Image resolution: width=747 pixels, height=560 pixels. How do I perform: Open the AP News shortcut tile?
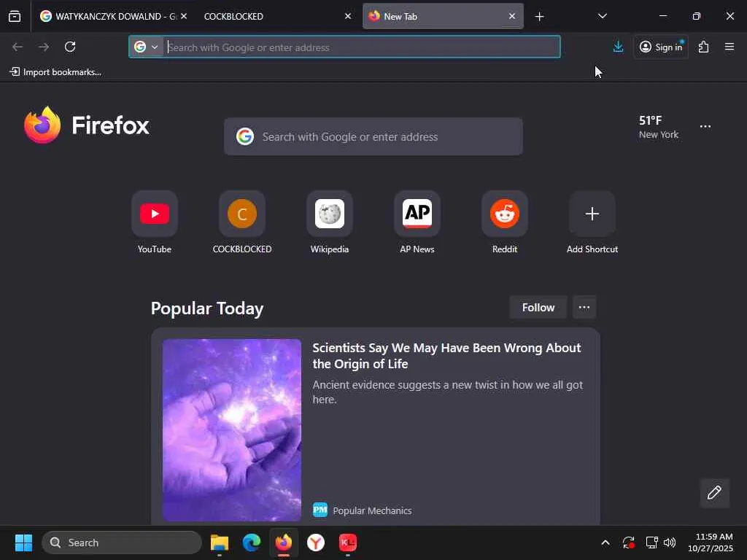pos(417,214)
